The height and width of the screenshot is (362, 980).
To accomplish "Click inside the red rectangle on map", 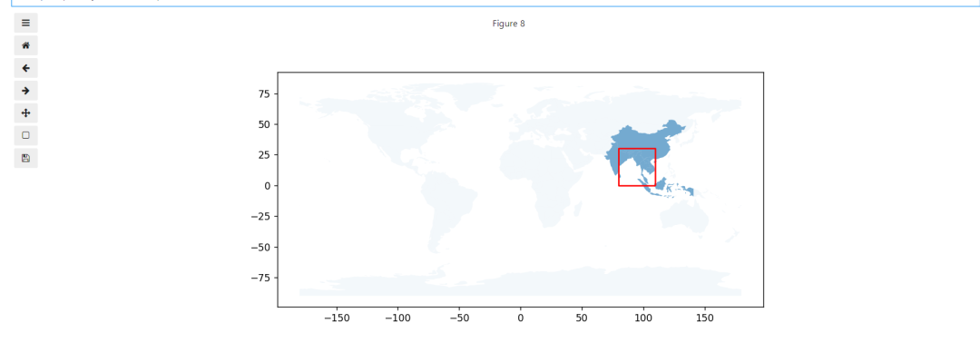I will [637, 167].
